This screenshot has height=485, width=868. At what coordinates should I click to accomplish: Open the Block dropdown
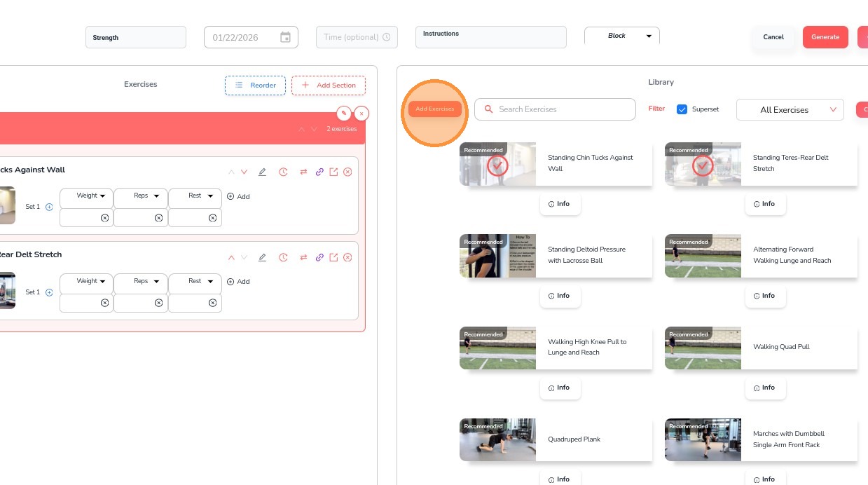coord(622,36)
